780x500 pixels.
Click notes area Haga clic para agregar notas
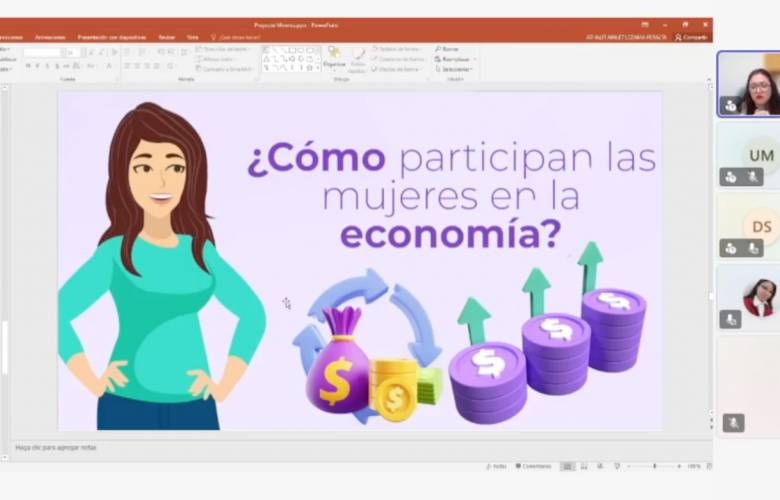tap(56, 448)
